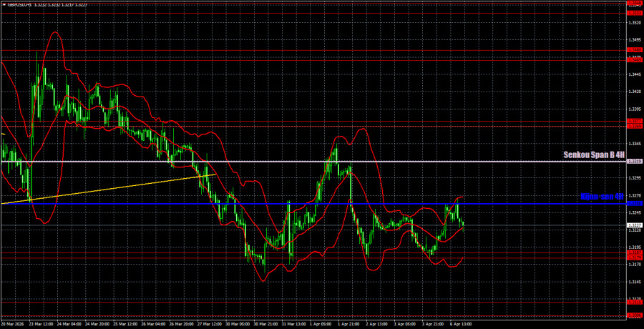Click the red 1.3369 level price tag
This screenshot has height=329, width=644.
pyautogui.click(x=635, y=127)
